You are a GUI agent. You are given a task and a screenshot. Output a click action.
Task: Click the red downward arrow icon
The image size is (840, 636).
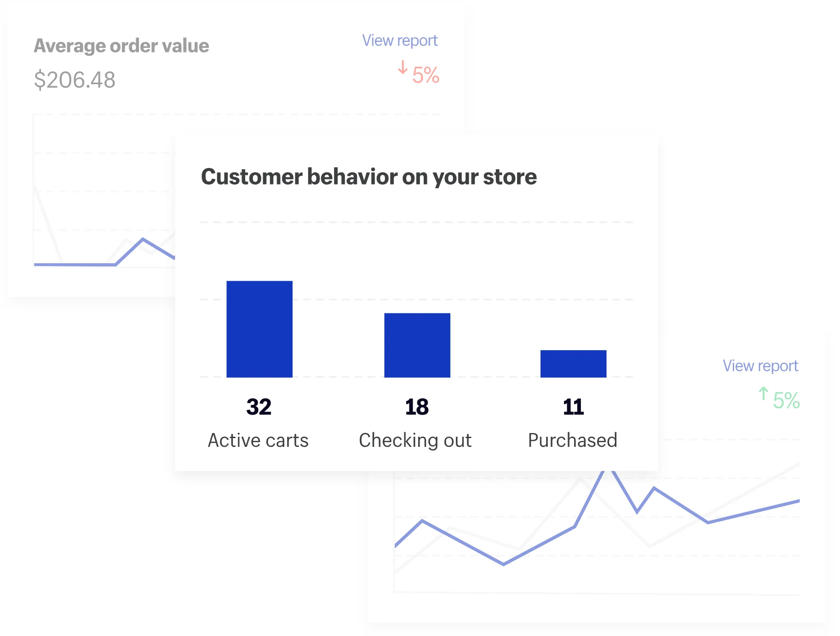[x=403, y=68]
